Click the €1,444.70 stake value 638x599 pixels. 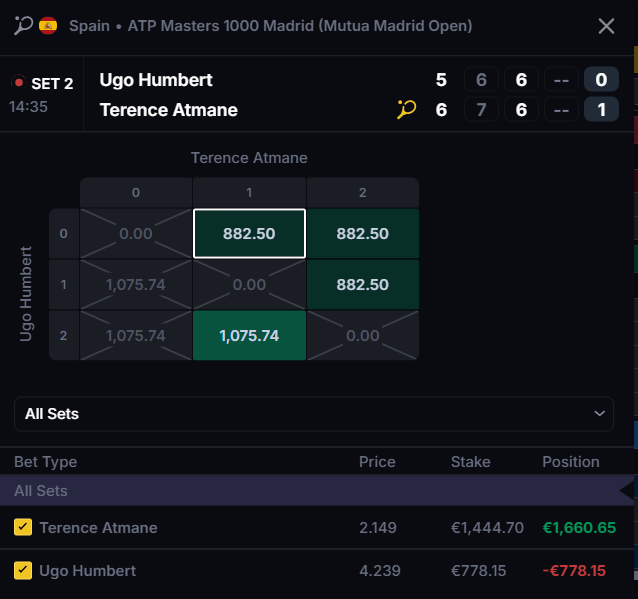pyautogui.click(x=487, y=528)
